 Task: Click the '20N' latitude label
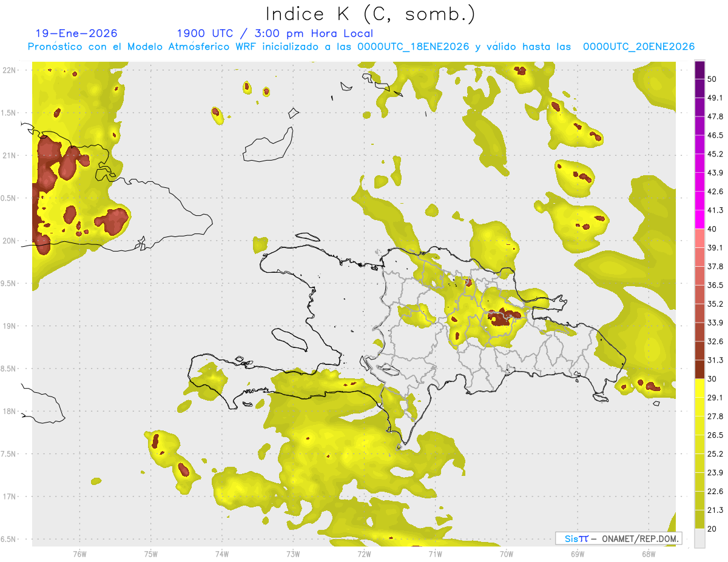[x=8, y=241]
